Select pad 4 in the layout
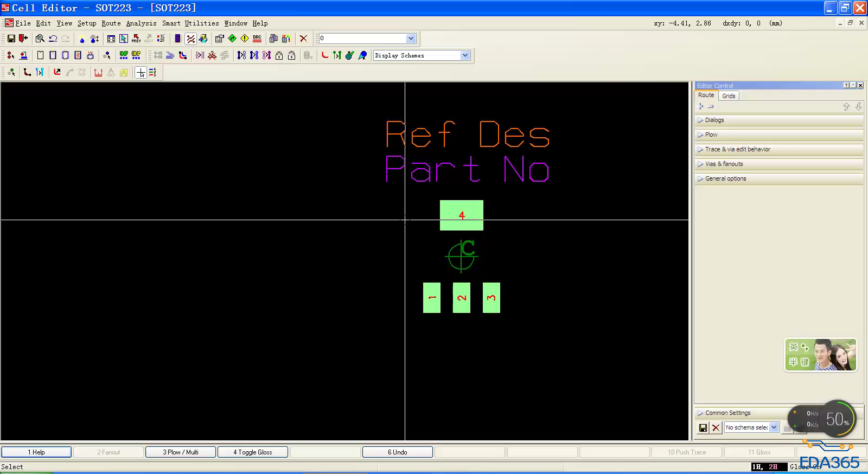868x474 pixels. click(x=462, y=215)
